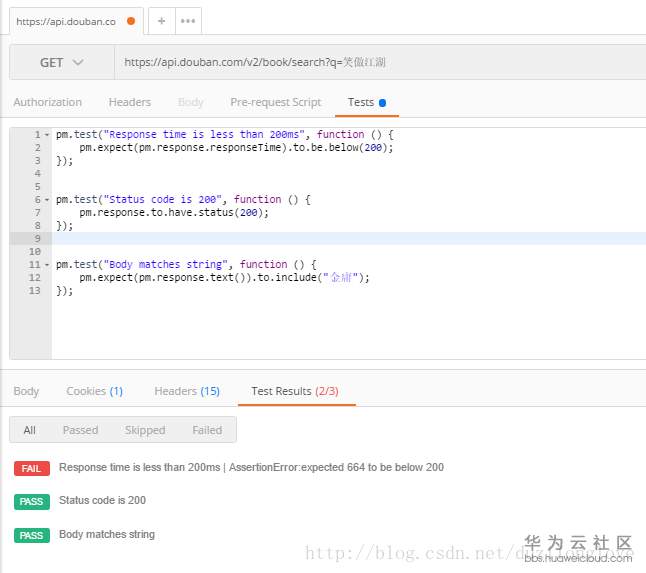Open the Test Results (2/3) tab
646x573 pixels.
[x=295, y=391]
